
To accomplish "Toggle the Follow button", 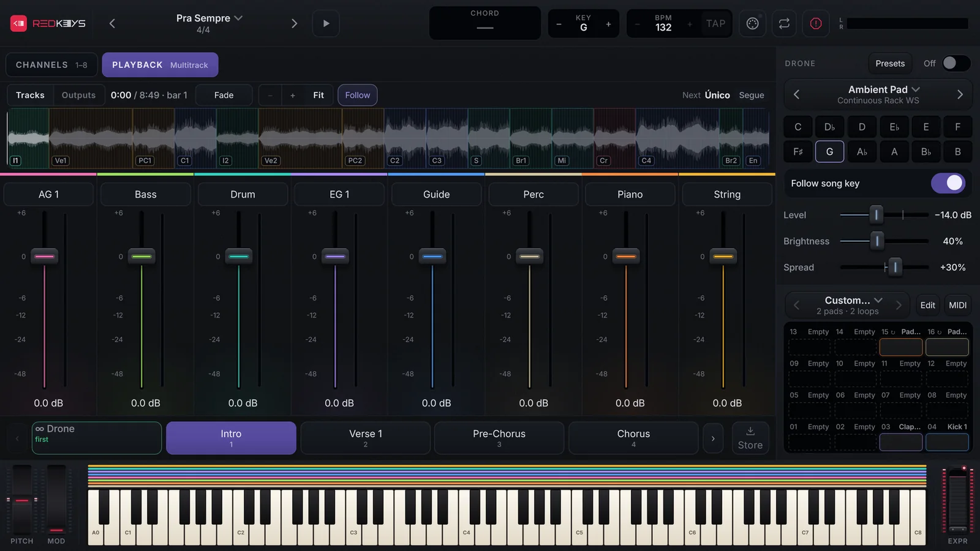I will click(358, 95).
